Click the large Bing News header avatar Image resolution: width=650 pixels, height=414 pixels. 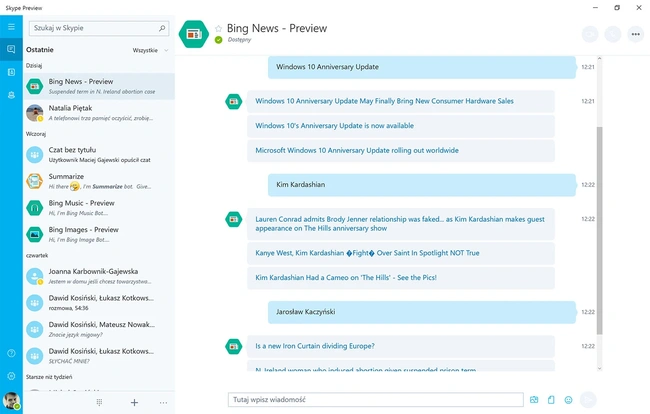pyautogui.click(x=194, y=34)
